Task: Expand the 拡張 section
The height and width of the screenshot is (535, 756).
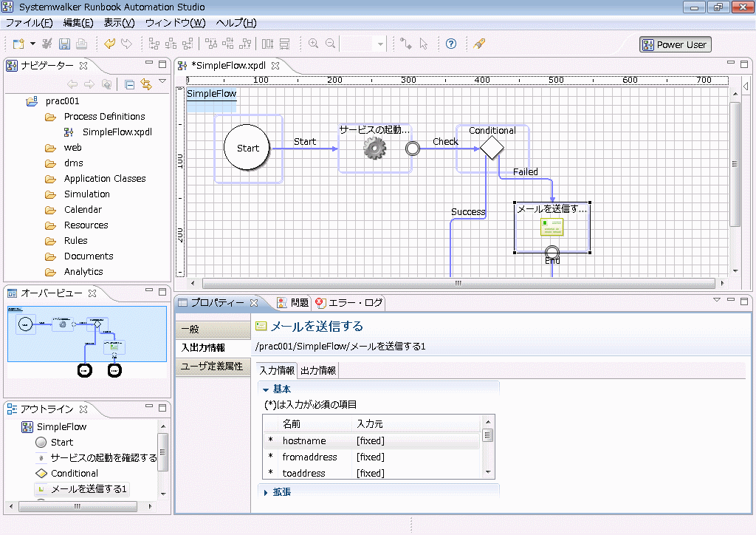Action: click(266, 493)
